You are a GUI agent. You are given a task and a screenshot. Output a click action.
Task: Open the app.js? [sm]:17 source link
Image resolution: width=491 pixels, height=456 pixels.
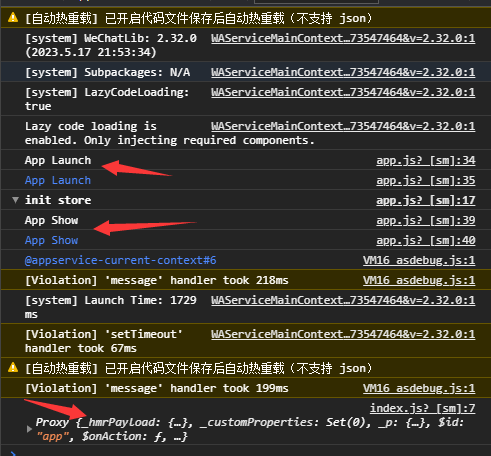426,200
